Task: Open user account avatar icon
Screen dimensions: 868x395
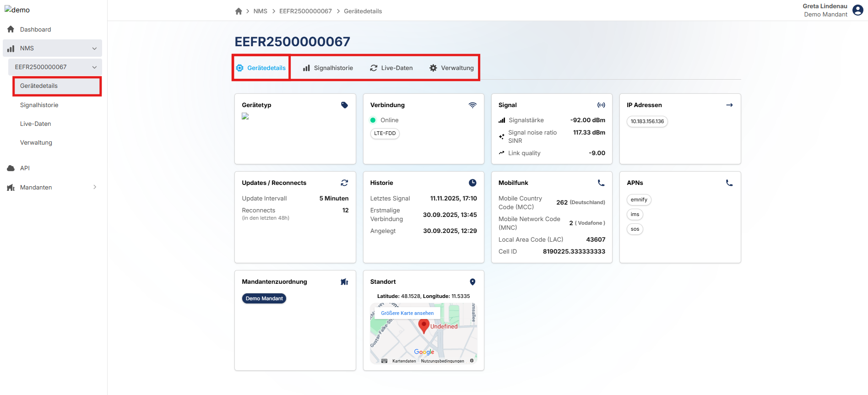Action: pos(858,10)
